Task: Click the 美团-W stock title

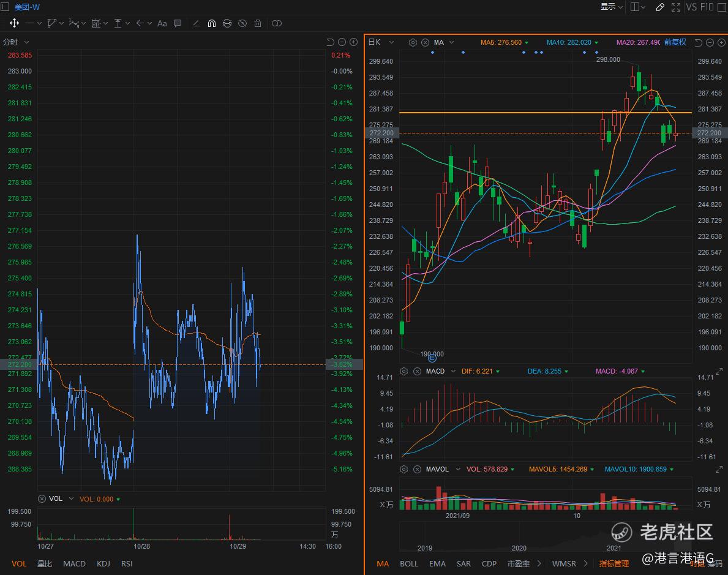Action: [x=28, y=7]
